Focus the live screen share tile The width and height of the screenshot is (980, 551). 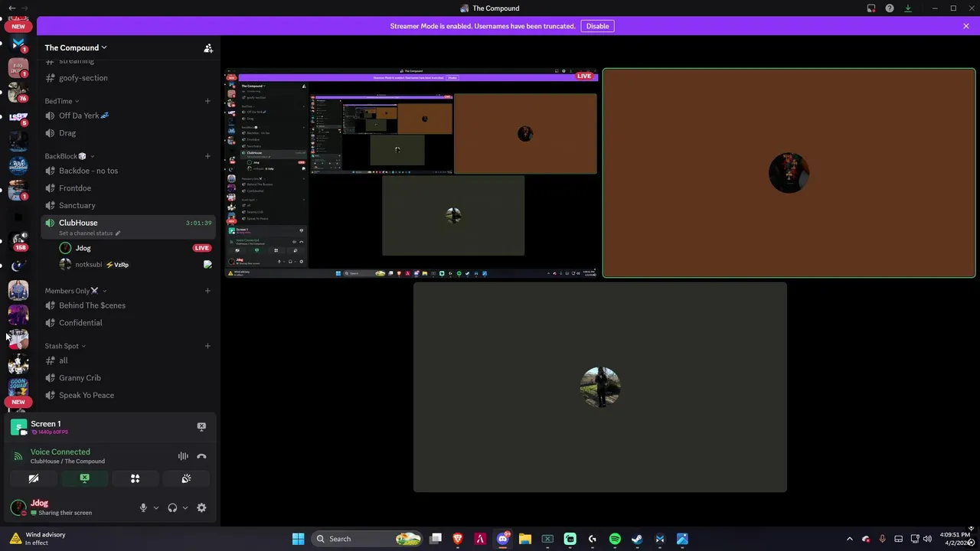(410, 173)
